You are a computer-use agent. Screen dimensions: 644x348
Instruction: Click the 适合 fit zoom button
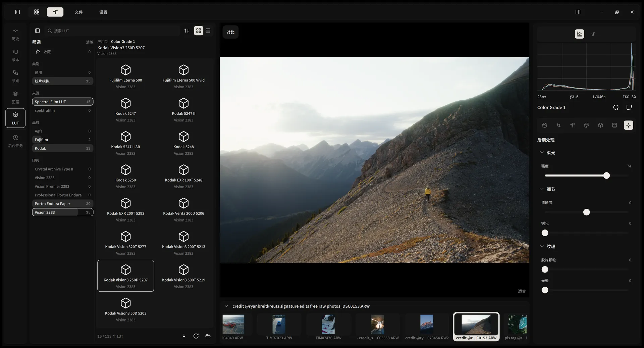pos(522,291)
